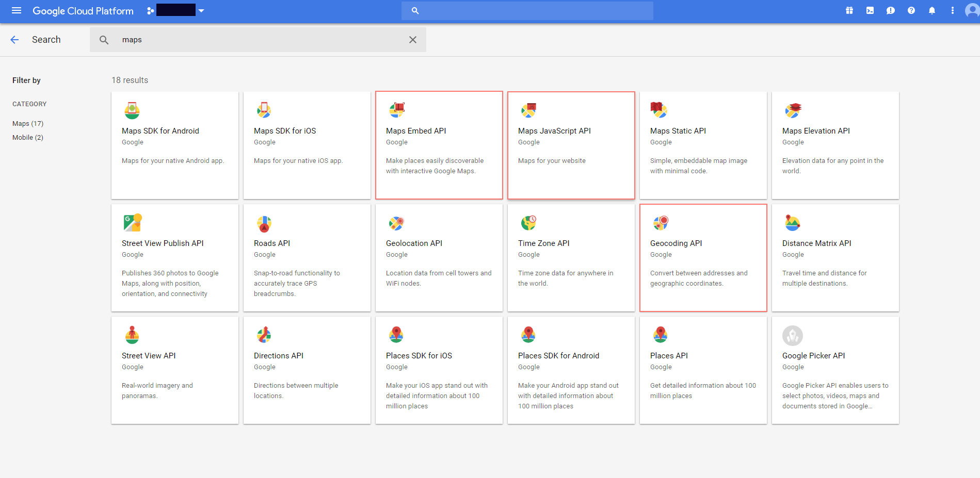Click 'Directions between multiple locations.' description
Screen dimensions: 980x478
click(296, 391)
